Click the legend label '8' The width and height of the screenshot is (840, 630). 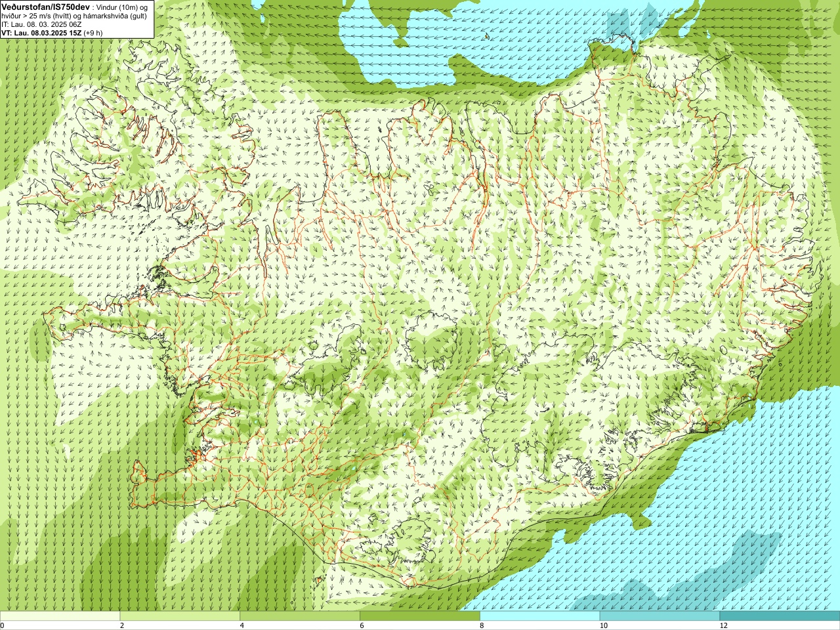(482, 626)
